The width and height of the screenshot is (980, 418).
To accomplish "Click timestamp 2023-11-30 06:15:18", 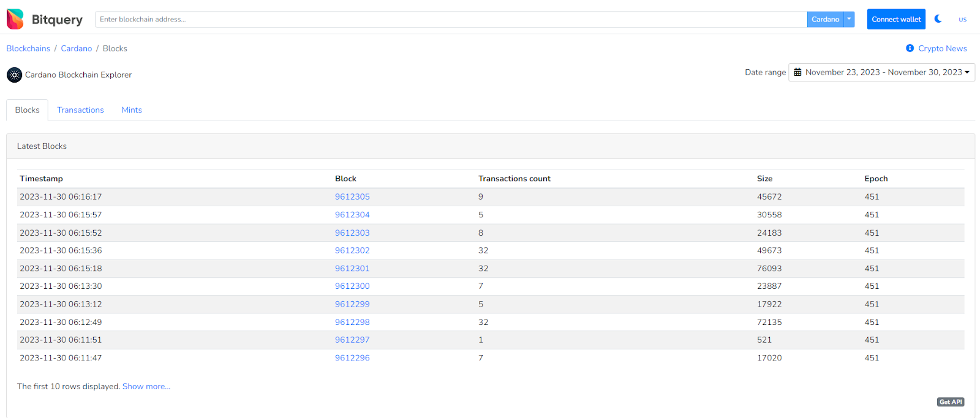I will click(x=61, y=268).
